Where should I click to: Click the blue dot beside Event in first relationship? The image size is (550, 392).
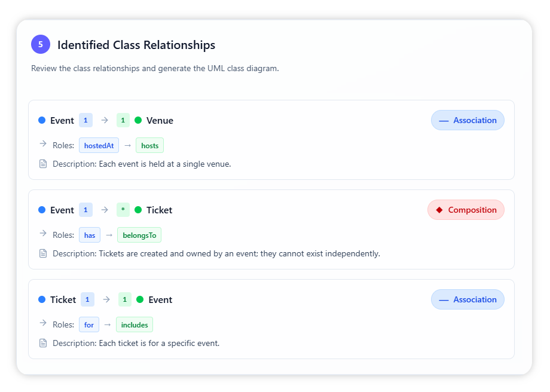(42, 120)
